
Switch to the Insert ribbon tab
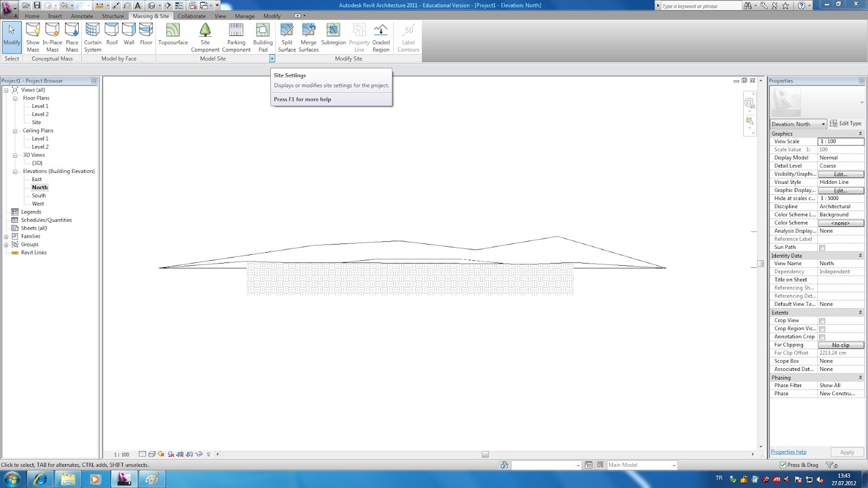tap(55, 16)
